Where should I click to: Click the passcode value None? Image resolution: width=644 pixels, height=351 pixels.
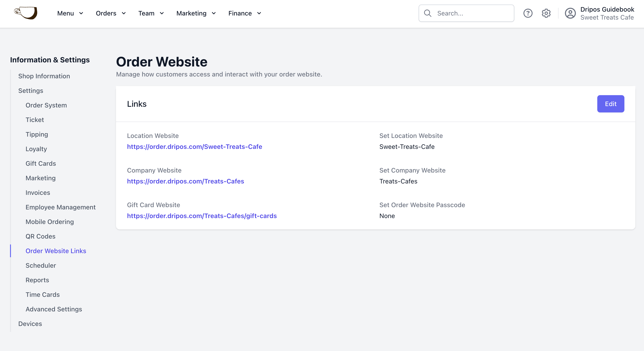coord(387,216)
